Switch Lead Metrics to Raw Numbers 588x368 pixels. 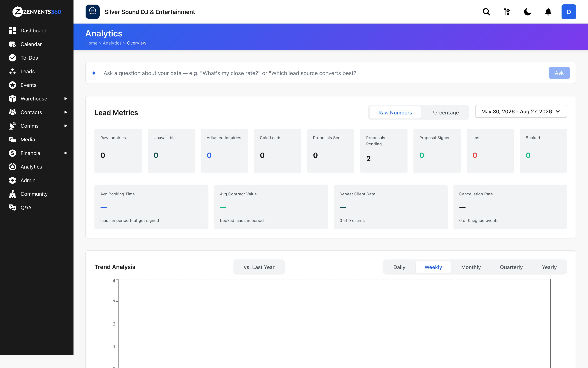(395, 112)
